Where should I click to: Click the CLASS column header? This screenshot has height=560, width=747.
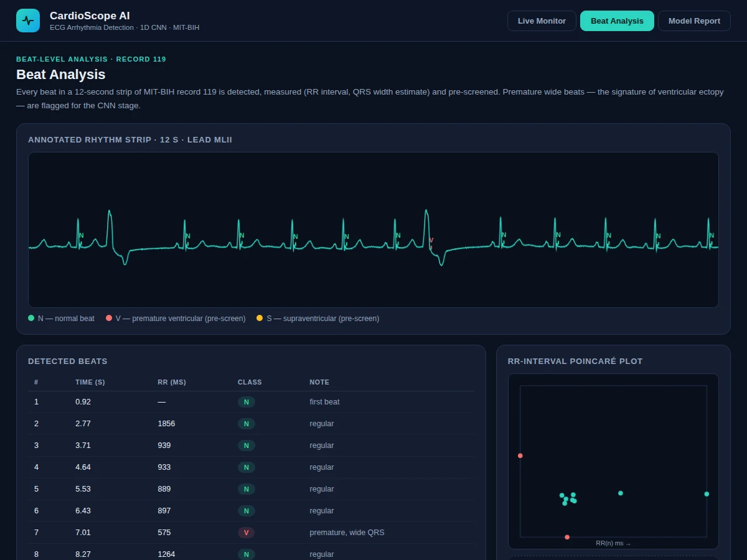[250, 382]
